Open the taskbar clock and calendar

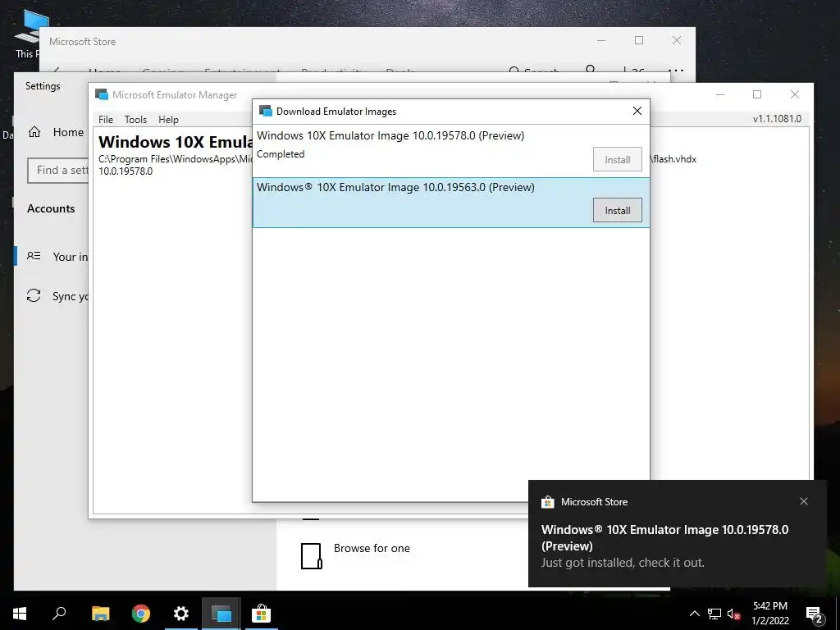770,614
